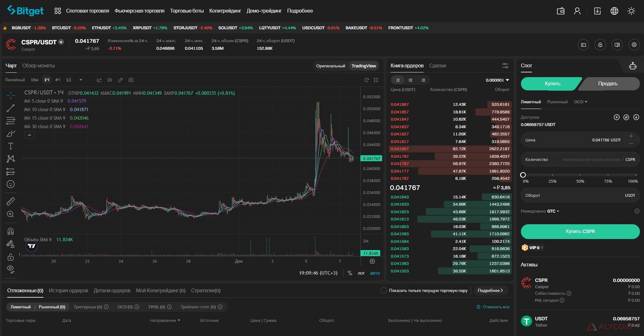The height and width of the screenshot is (336, 644).
Task: Select the crosshair cursor tool
Action: tap(10, 96)
